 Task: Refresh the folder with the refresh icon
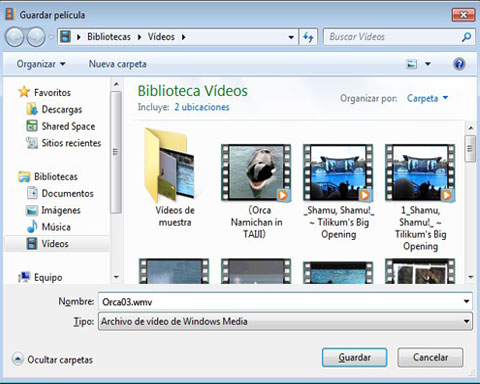coord(308,37)
